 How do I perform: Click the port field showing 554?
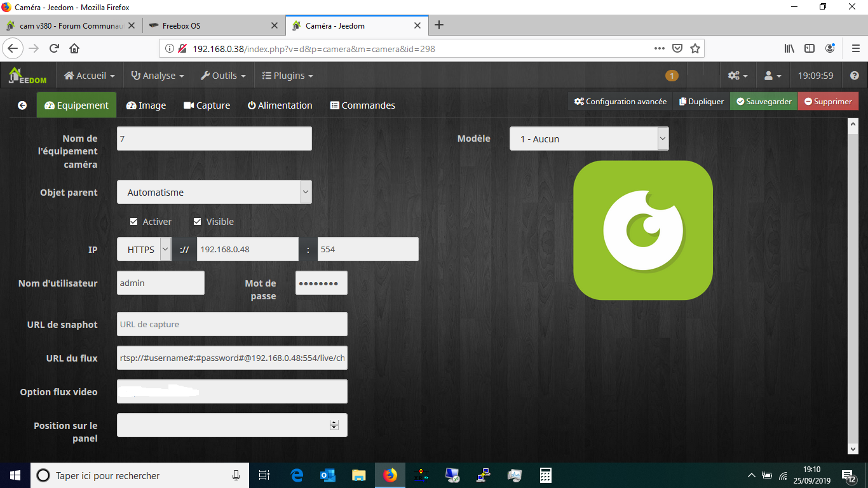pos(368,249)
